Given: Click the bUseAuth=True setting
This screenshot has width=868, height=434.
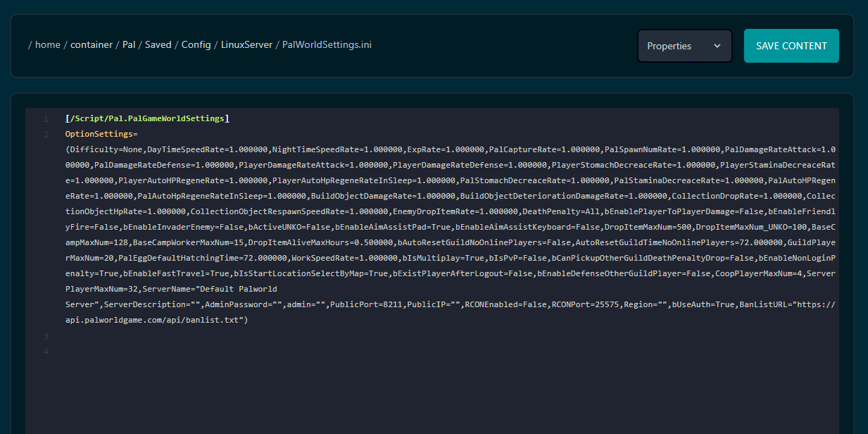Looking at the screenshot, I should click(702, 304).
